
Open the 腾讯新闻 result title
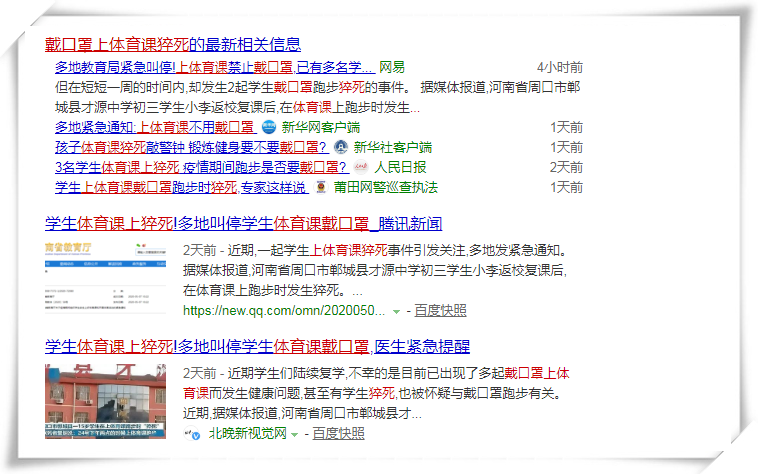[x=243, y=223]
